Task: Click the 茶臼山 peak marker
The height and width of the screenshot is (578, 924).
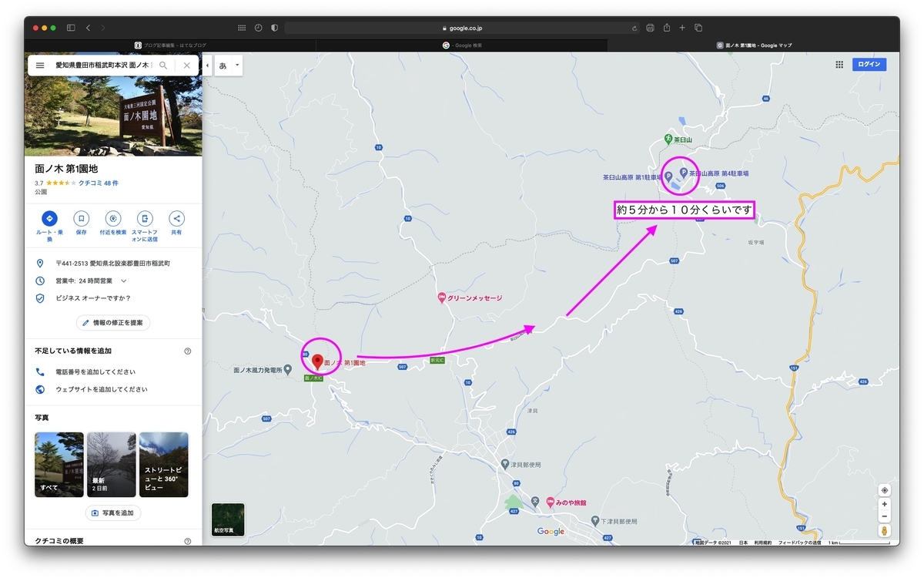Action: click(668, 140)
